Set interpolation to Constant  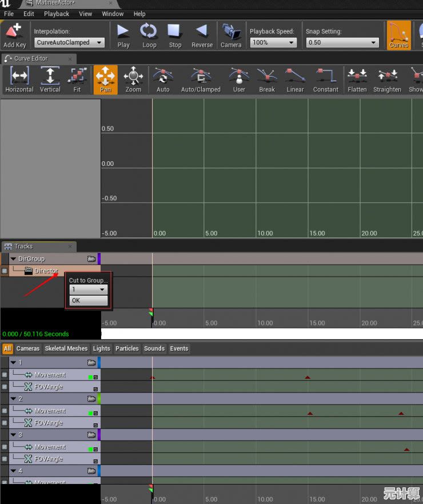[326, 80]
